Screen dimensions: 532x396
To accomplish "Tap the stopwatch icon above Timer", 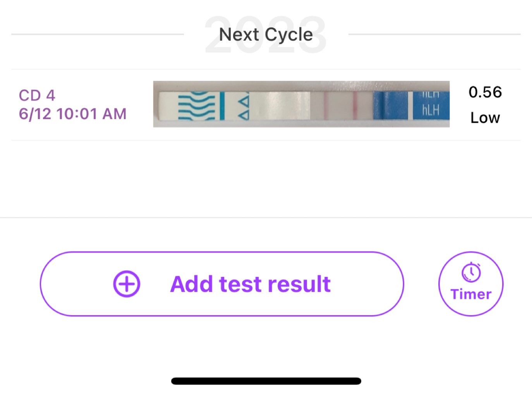I will [471, 273].
